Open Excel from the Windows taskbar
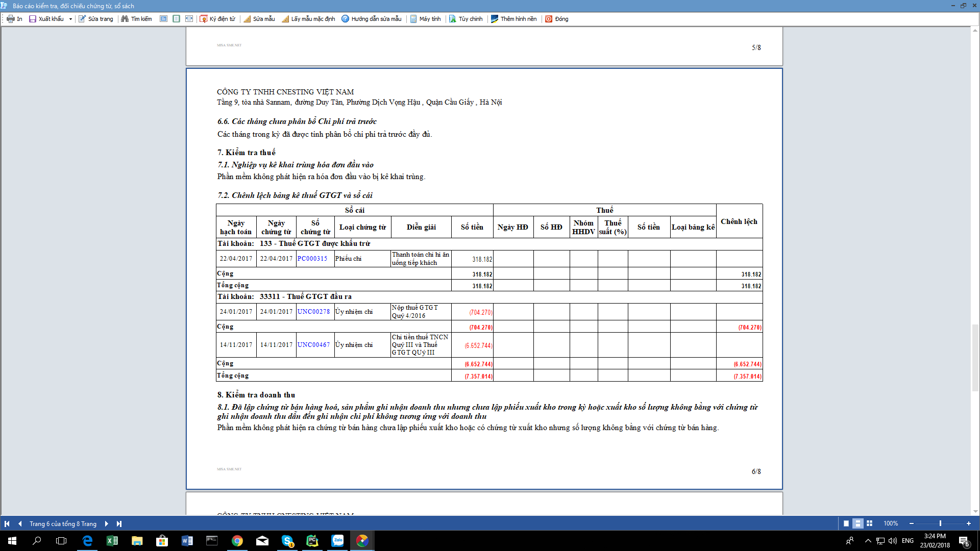980x551 pixels. 112,541
